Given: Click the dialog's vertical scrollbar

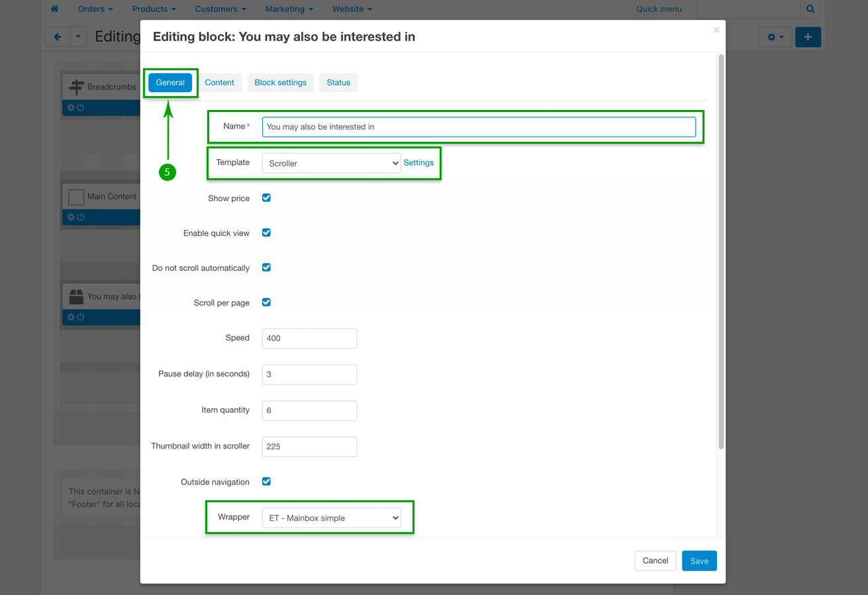Looking at the screenshot, I should [721, 252].
